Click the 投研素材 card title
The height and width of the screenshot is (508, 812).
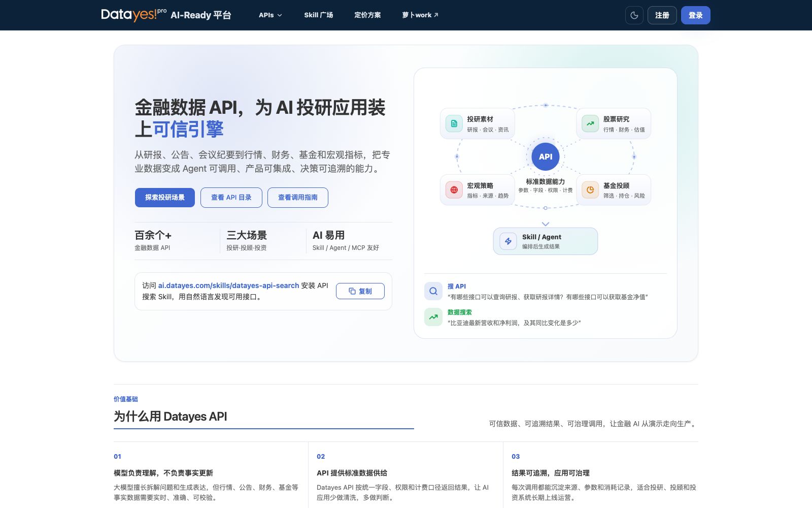click(480, 119)
